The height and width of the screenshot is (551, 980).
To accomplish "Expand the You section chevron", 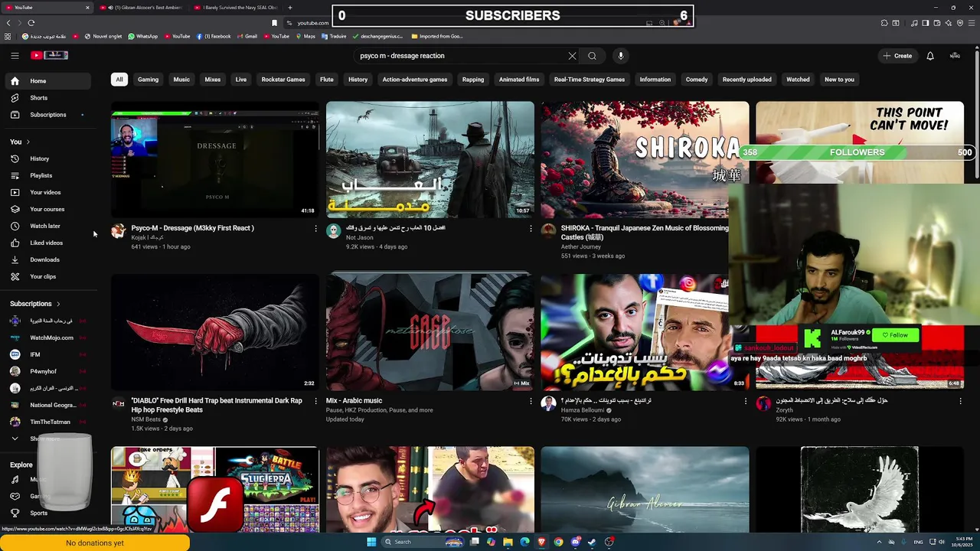I will (28, 142).
